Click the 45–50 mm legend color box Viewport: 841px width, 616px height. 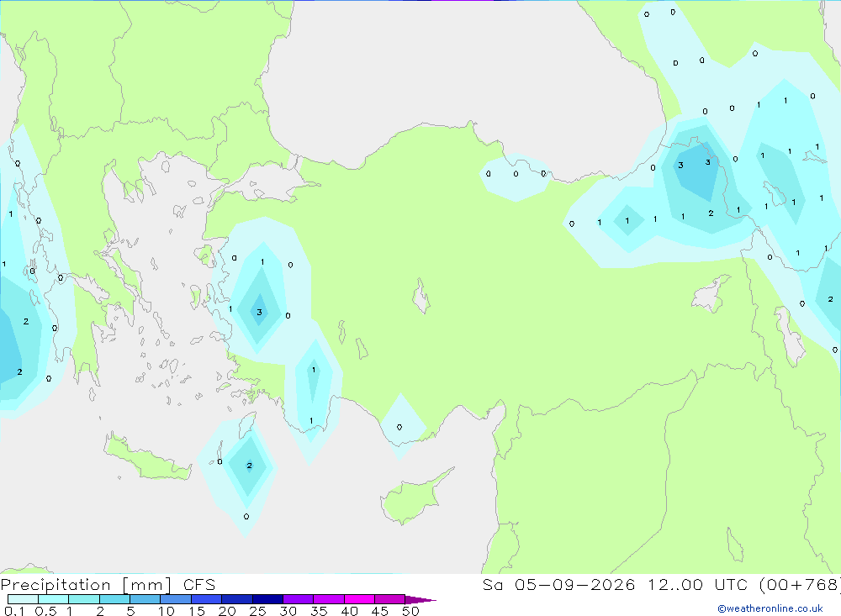pos(390,599)
